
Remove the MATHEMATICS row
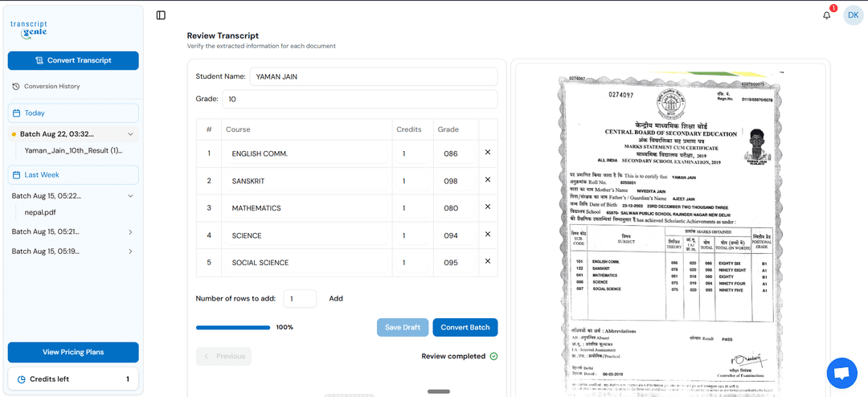coord(488,207)
